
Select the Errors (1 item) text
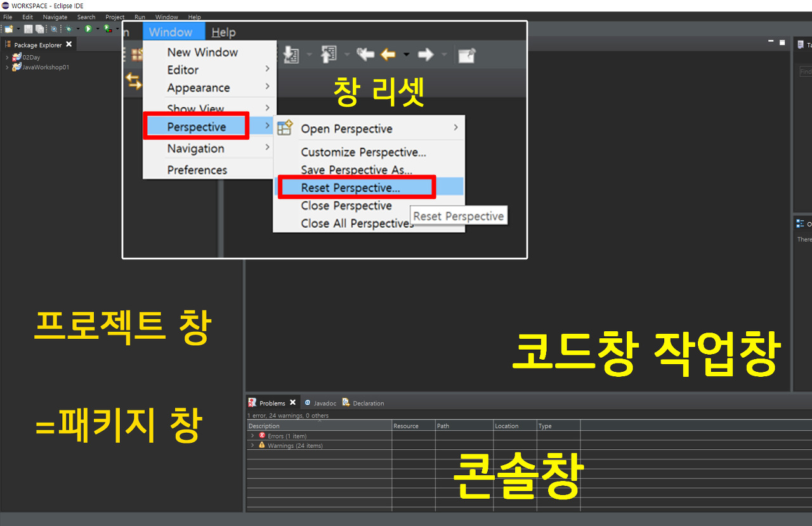click(287, 436)
